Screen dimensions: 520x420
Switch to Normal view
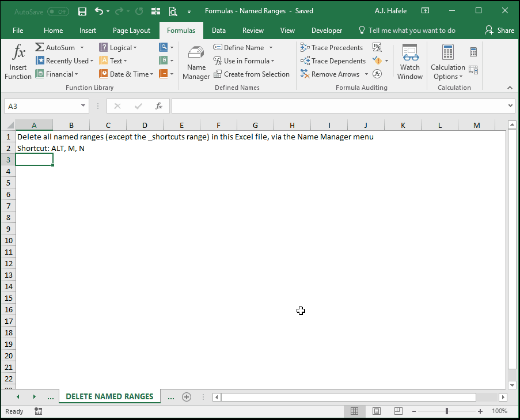point(354,411)
